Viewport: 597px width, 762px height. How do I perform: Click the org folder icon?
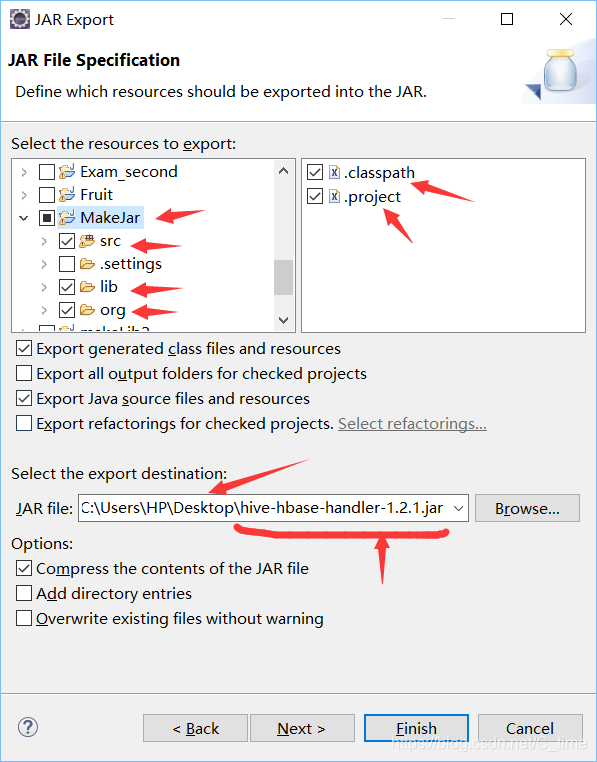point(87,310)
